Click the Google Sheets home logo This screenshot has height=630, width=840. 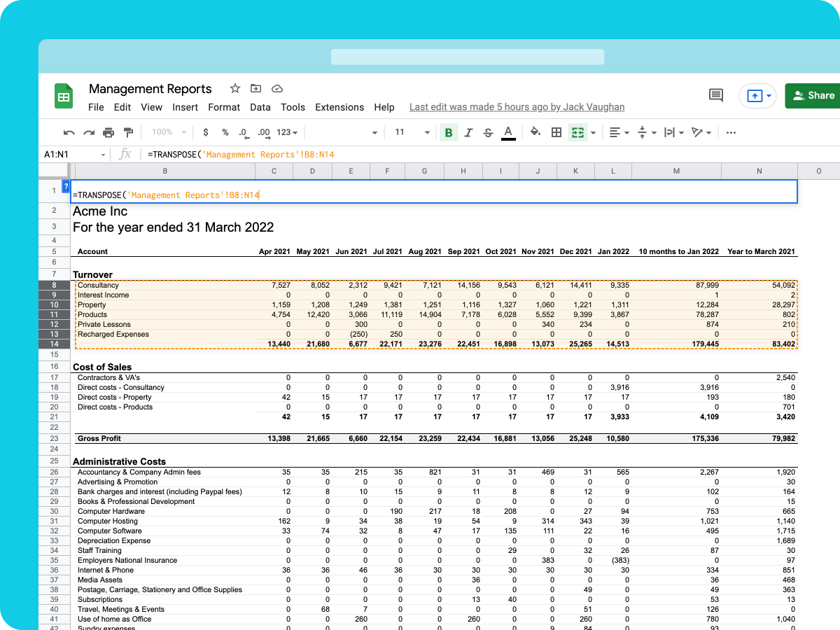64,97
